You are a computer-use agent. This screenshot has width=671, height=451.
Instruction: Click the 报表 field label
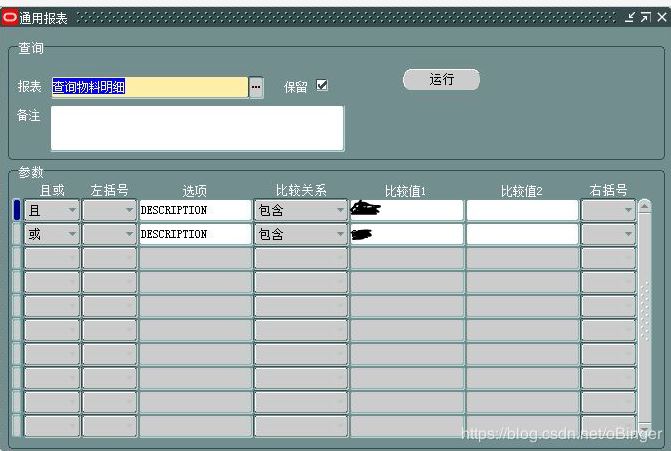[x=30, y=86]
